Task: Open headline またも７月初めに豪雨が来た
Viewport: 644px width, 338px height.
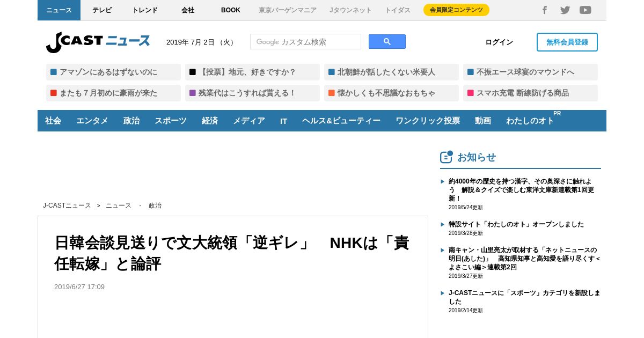Action: (x=113, y=93)
